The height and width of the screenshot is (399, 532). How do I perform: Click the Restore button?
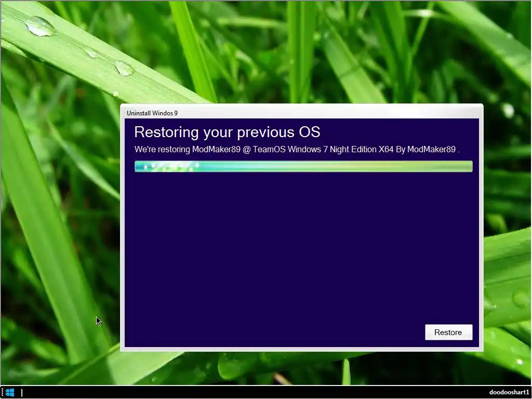(x=448, y=332)
